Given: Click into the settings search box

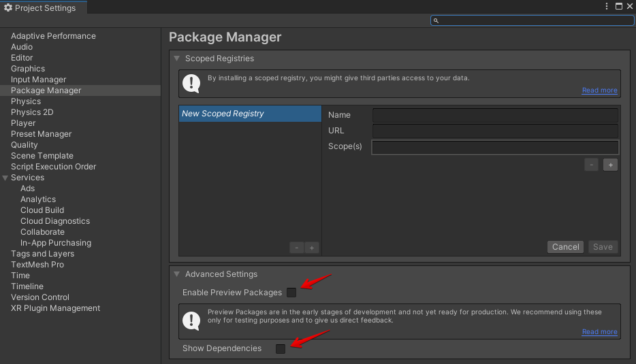Looking at the screenshot, I should pyautogui.click(x=532, y=20).
